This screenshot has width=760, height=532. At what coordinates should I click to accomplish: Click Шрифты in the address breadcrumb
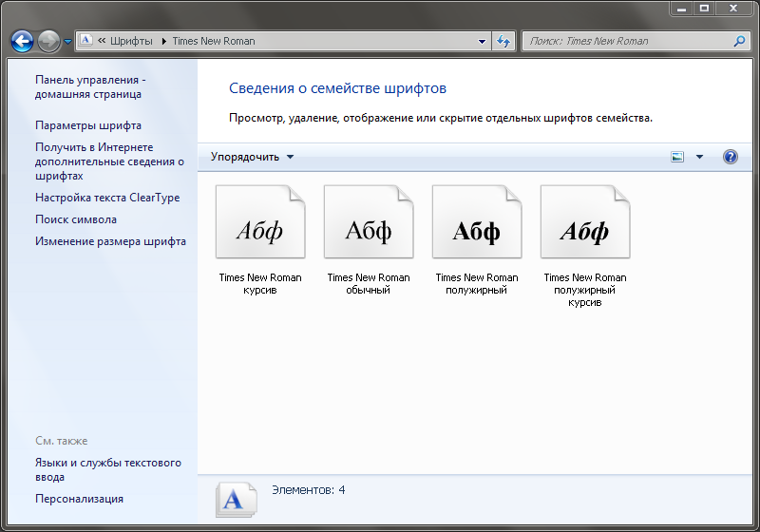(131, 41)
